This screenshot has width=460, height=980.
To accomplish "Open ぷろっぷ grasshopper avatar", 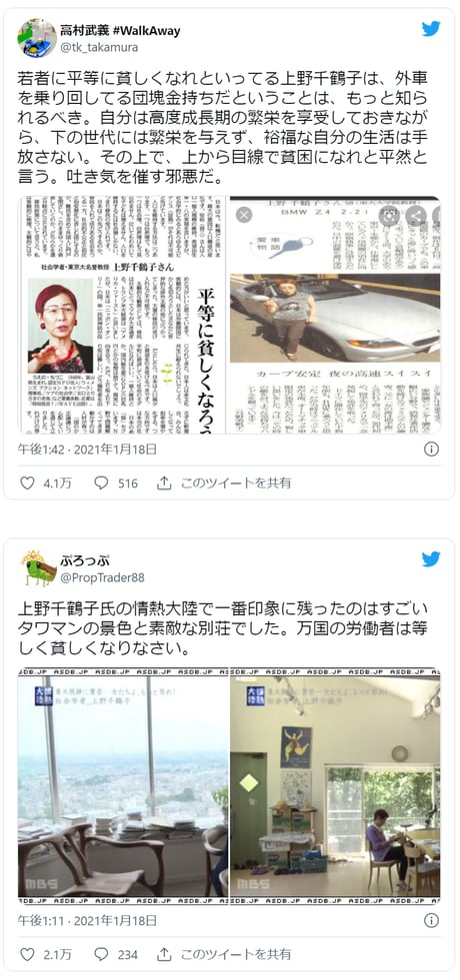I will click(x=39, y=568).
